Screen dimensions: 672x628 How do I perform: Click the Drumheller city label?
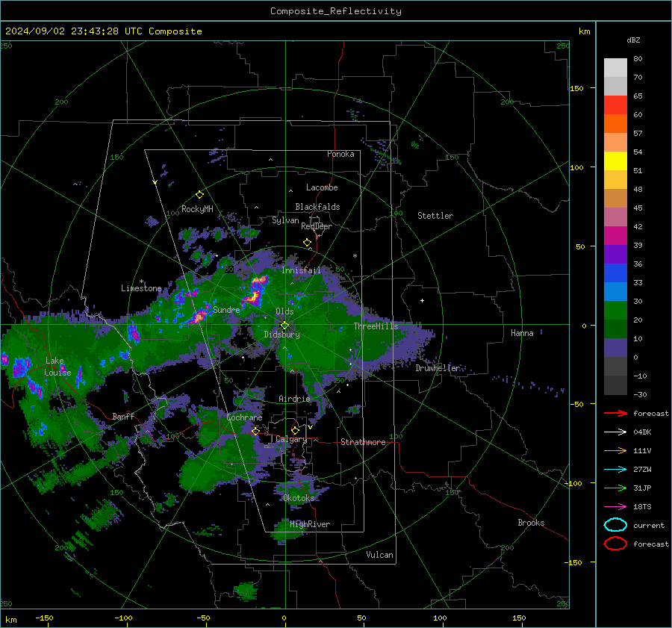pos(438,368)
